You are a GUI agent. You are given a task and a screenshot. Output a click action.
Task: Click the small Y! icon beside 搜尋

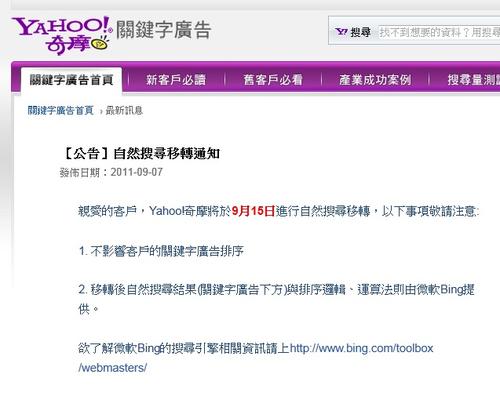341,32
